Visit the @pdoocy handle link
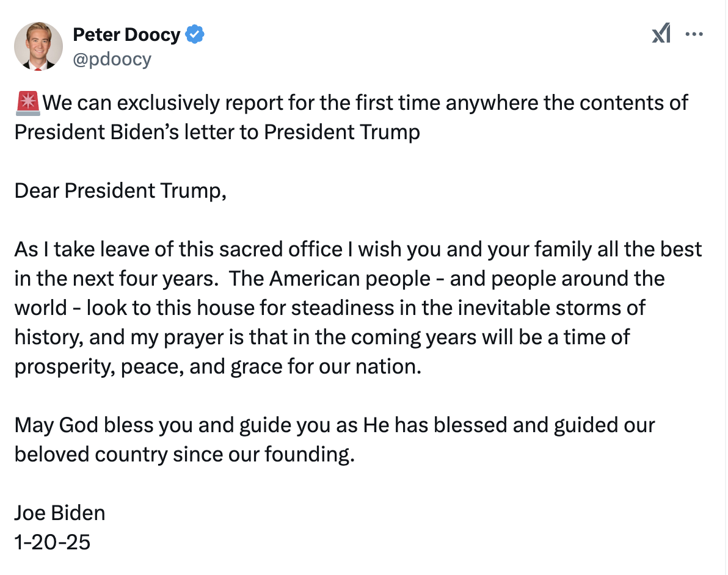728x575 pixels. tap(112, 59)
